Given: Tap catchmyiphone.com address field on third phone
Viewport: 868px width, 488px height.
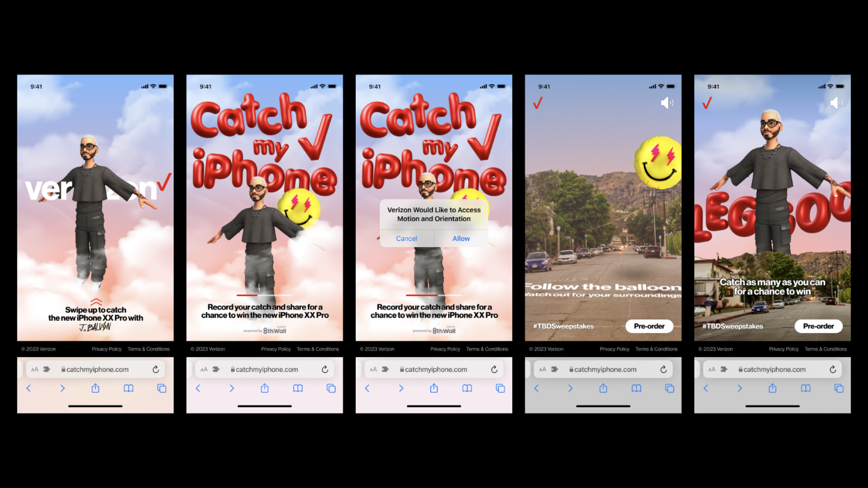Looking at the screenshot, I should 434,370.
